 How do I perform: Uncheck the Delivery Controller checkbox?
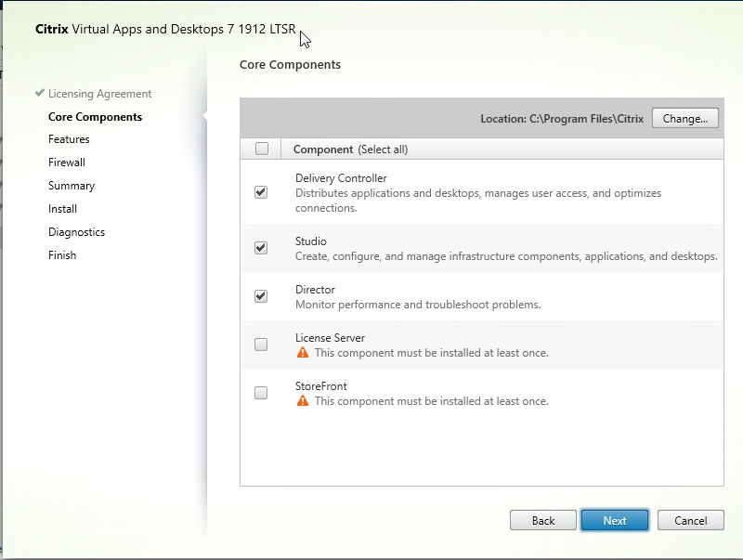[261, 192]
